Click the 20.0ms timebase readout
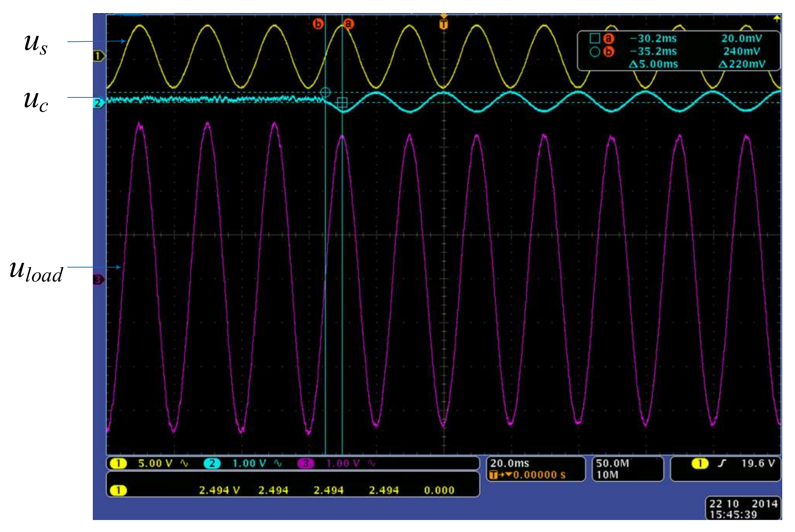Viewport: 795px width, 532px height. click(x=510, y=463)
